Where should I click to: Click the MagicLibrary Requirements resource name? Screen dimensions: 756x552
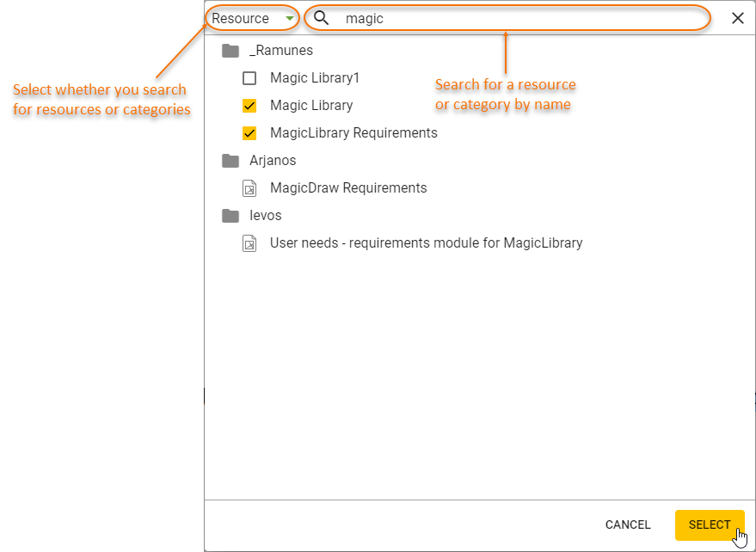click(353, 133)
